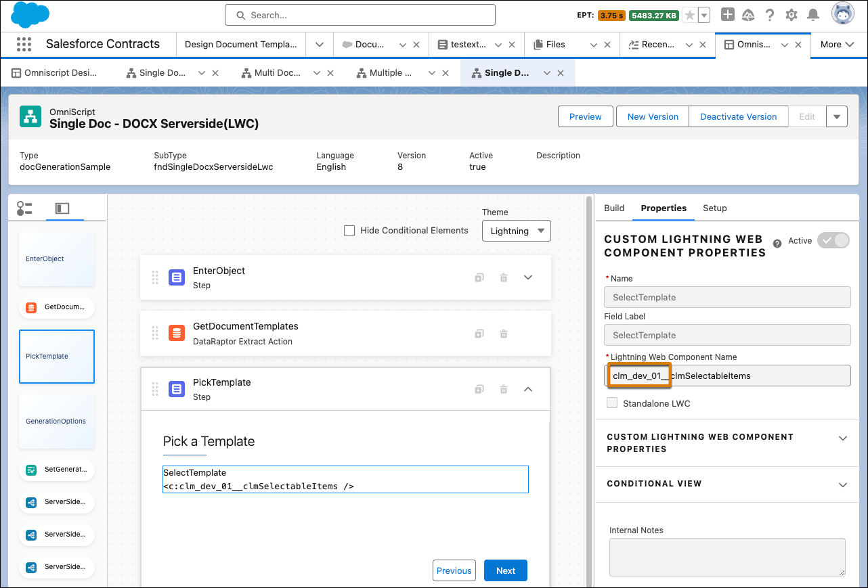Open the Theme dropdown showing Lightning

(517, 231)
